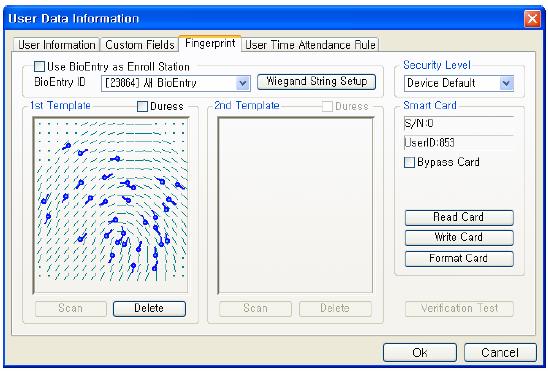Switch to the User Information tab
This screenshot has height=371, width=548.
[57, 45]
